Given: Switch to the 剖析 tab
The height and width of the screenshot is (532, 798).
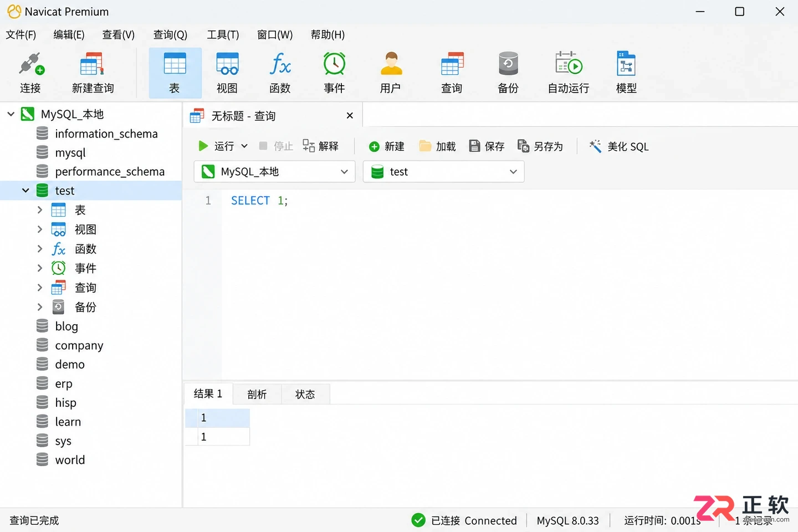Looking at the screenshot, I should (x=257, y=394).
